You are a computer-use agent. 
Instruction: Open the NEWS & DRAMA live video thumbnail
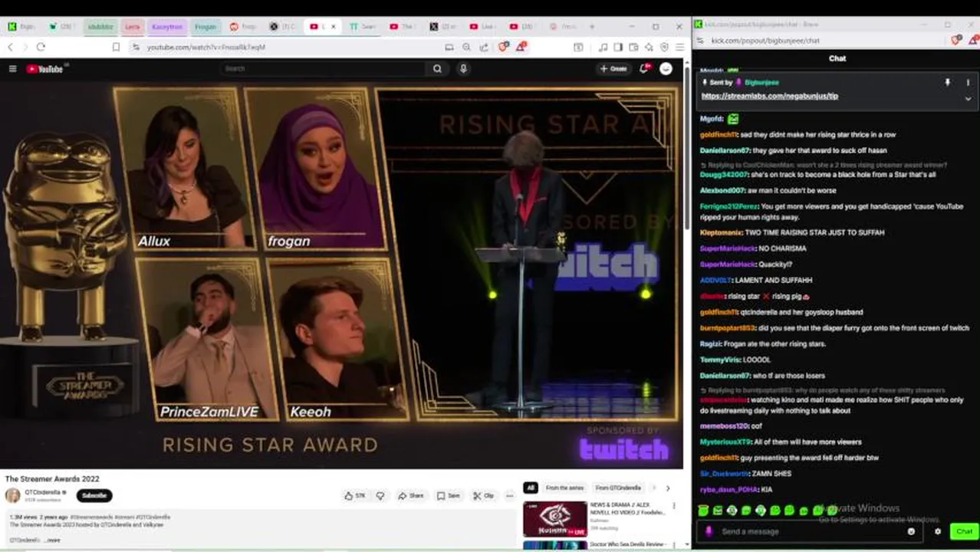tap(555, 519)
